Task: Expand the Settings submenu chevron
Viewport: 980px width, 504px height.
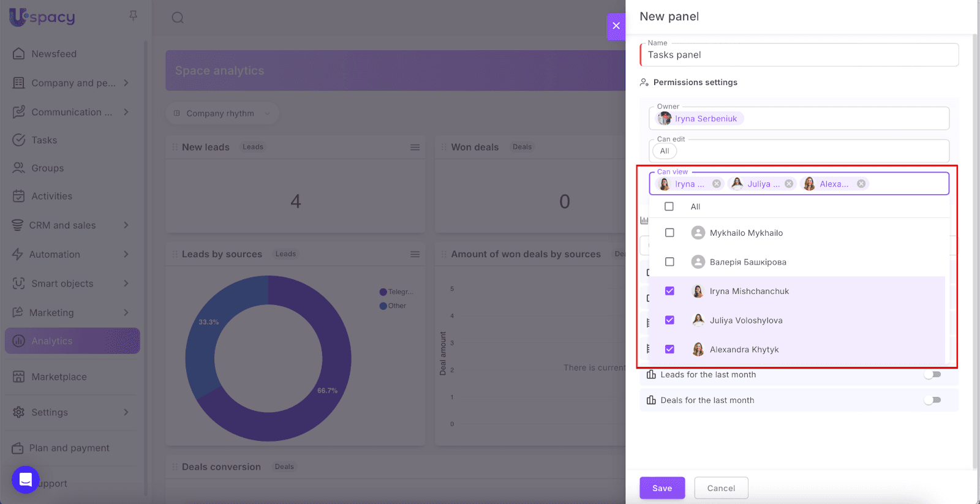Action: [126, 412]
